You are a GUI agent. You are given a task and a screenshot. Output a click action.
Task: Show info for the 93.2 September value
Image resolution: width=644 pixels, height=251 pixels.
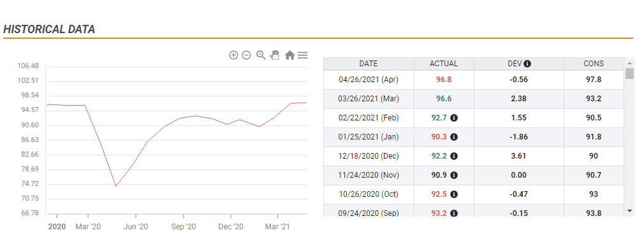(x=454, y=213)
